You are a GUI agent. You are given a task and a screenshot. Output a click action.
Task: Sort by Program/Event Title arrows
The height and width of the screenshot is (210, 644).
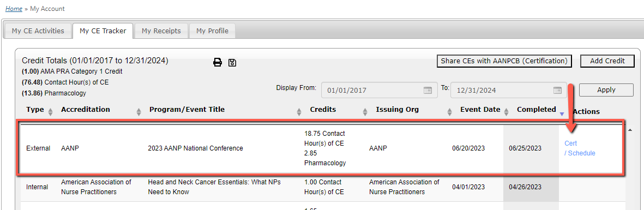coord(299,111)
